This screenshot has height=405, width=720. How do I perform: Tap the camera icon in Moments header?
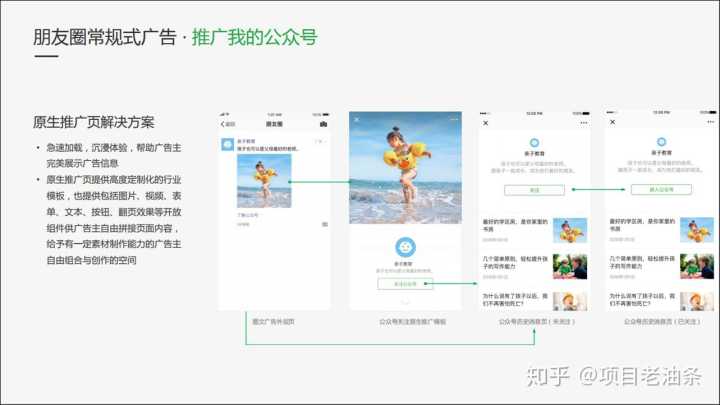pos(323,124)
